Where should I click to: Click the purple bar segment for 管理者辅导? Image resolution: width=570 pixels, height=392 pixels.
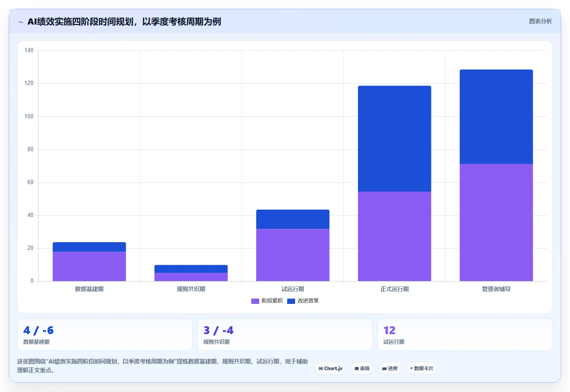pos(496,222)
